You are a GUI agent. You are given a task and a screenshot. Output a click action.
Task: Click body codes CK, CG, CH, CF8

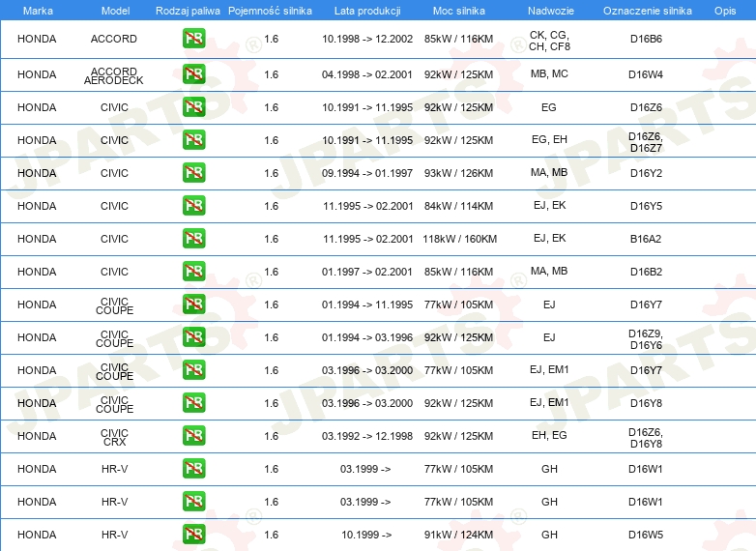click(x=550, y=41)
